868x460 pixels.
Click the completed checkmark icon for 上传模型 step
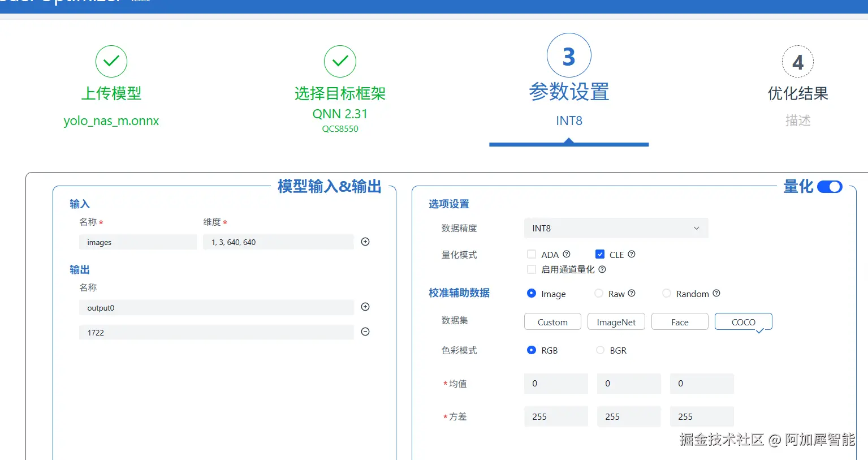[111, 61]
